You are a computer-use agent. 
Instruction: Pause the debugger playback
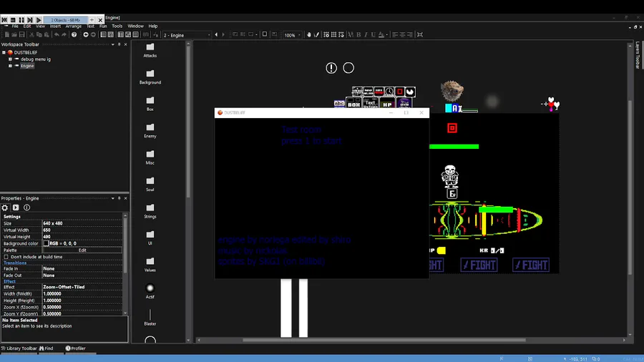click(21, 20)
